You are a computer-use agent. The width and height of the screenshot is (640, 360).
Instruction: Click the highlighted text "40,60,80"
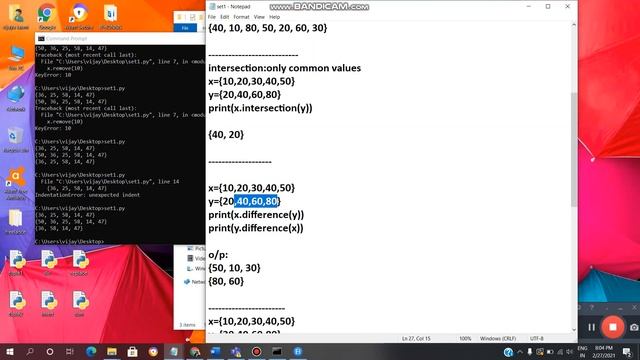click(x=256, y=201)
